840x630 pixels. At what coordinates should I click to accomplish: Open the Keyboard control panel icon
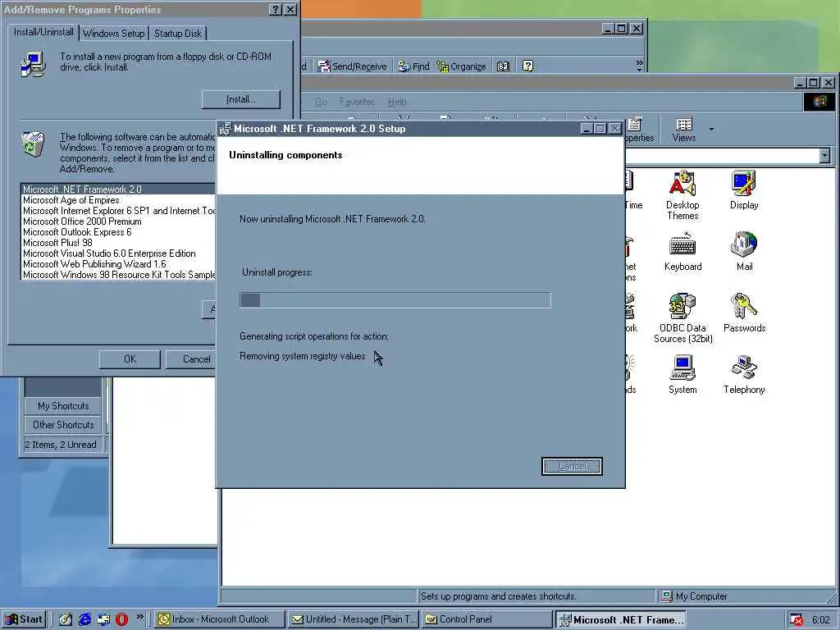[x=682, y=251]
